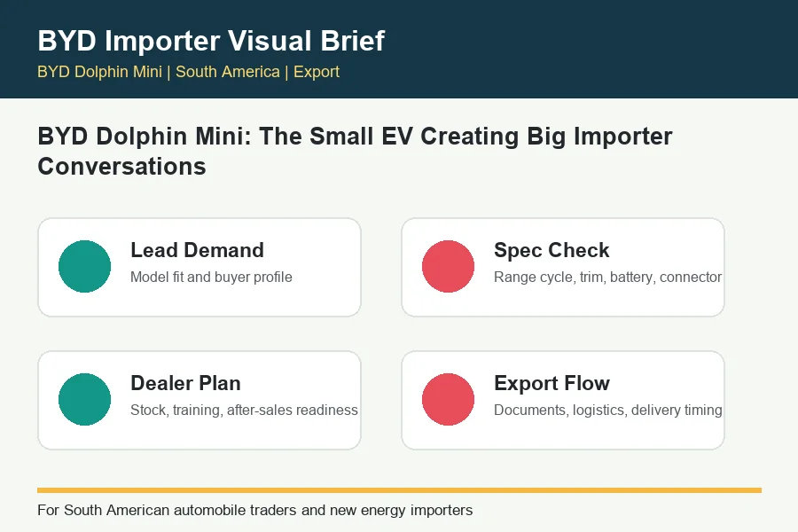
Task: Select the 'Lead Demand' card title
Action: coord(197,250)
